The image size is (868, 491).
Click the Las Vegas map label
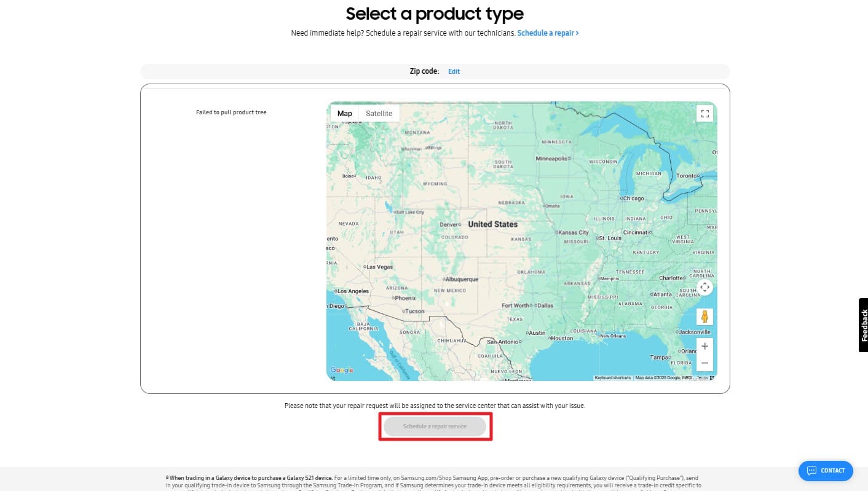[379, 267]
